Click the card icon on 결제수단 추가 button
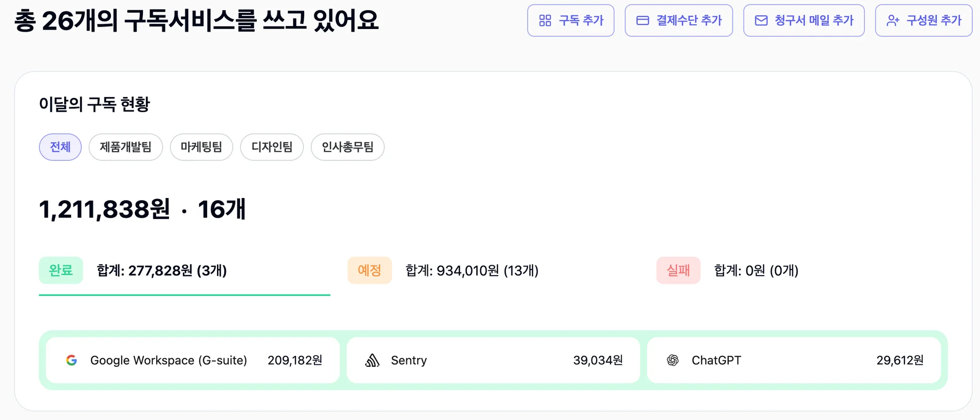The width and height of the screenshot is (980, 420). [642, 20]
